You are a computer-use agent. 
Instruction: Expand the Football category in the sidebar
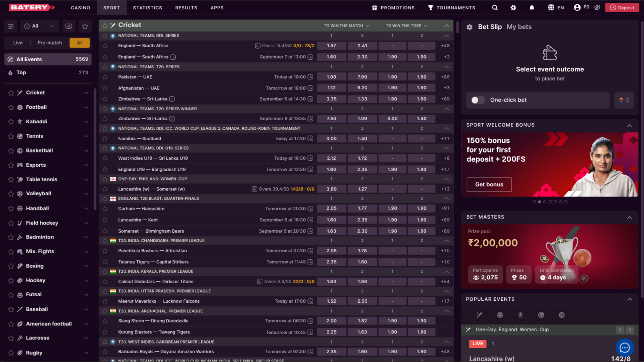[x=86, y=107]
